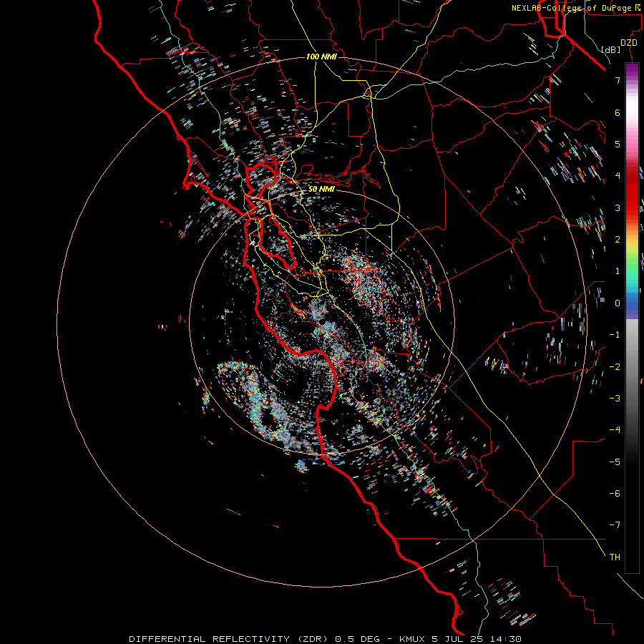Screen dimensions: 644x644
Task: Click the green band of the color bar
Action: click(x=632, y=265)
